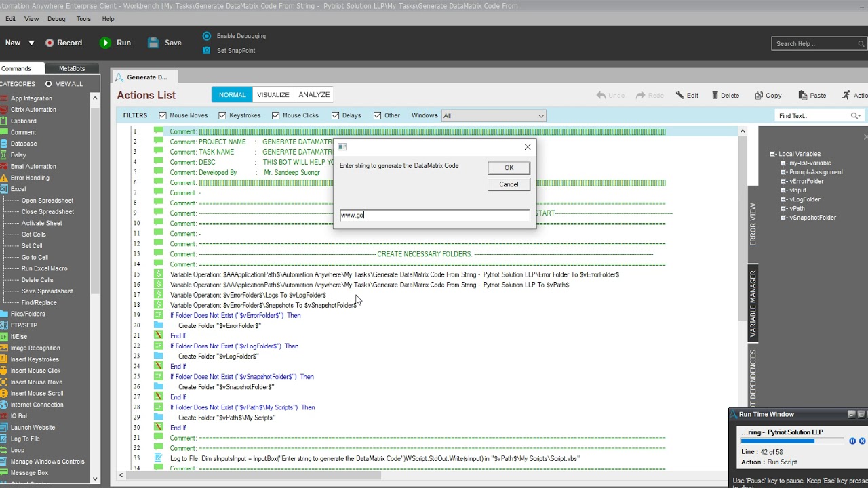Click the If icon on line 19
Screen dimensions: 868x488
158,315
